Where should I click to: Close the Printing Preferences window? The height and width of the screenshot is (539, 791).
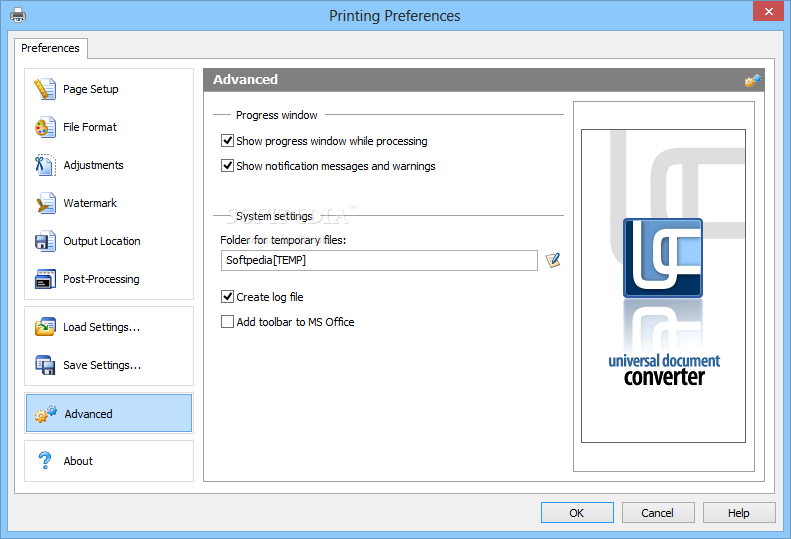768,11
